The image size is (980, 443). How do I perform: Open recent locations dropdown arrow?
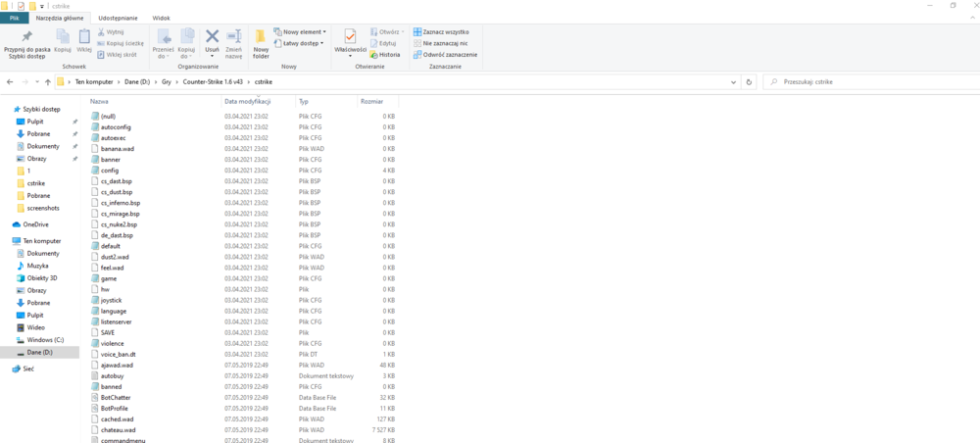pos(38,82)
